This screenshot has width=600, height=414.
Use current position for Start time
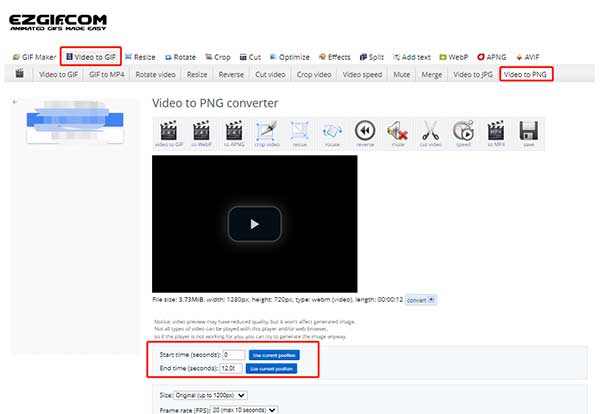[274, 355]
